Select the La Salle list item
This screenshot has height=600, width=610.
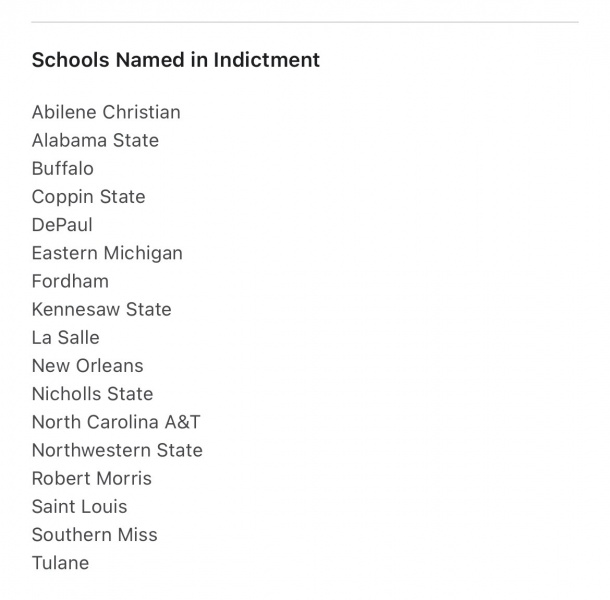(66, 337)
